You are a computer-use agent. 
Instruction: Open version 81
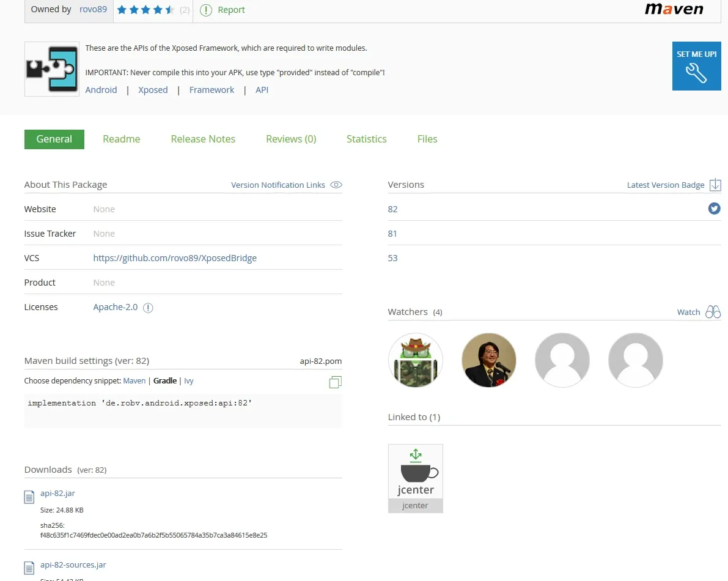(393, 234)
